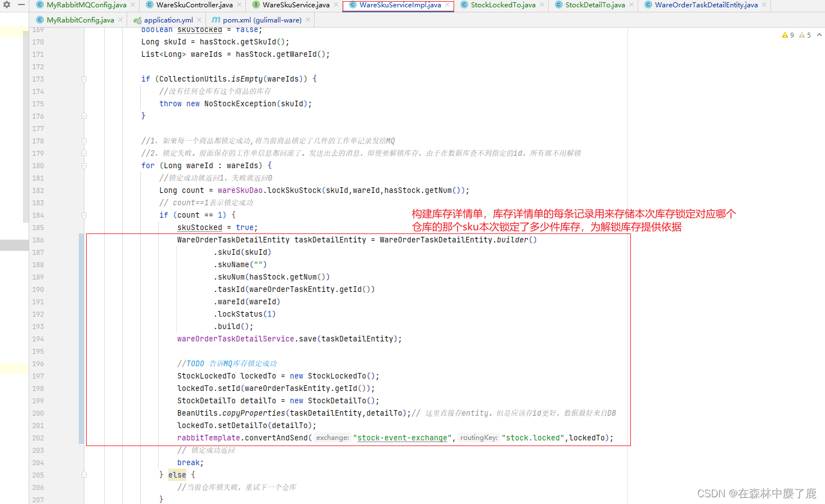Click the "stock.locked" routing key string
This screenshot has height=504, width=825.
[x=533, y=438]
